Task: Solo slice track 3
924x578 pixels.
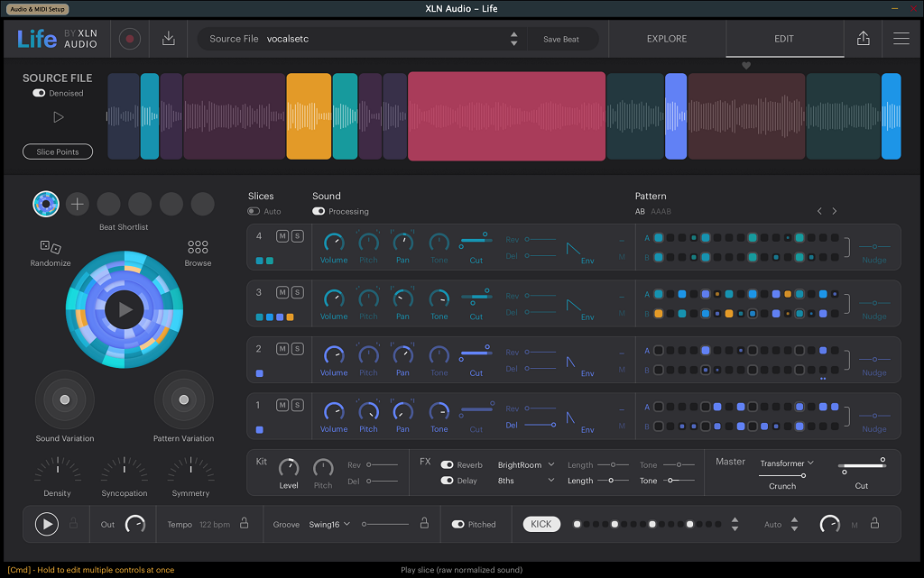Action: point(298,292)
